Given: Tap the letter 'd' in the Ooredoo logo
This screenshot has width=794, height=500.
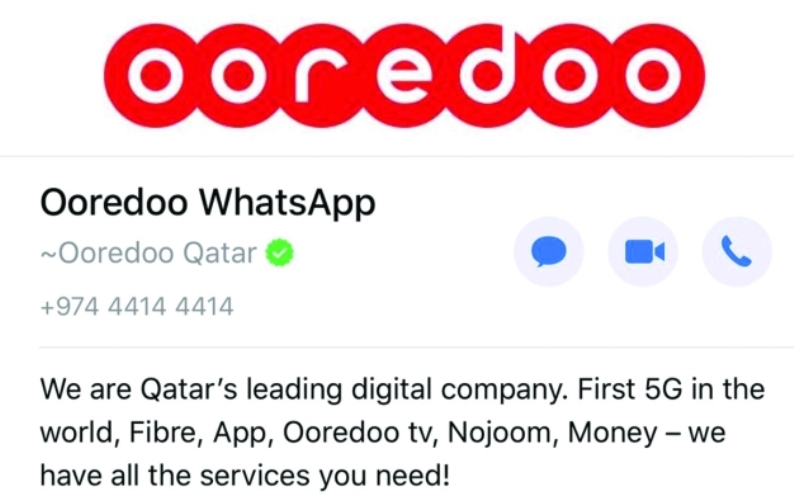Looking at the screenshot, I should pyautogui.click(x=486, y=66).
